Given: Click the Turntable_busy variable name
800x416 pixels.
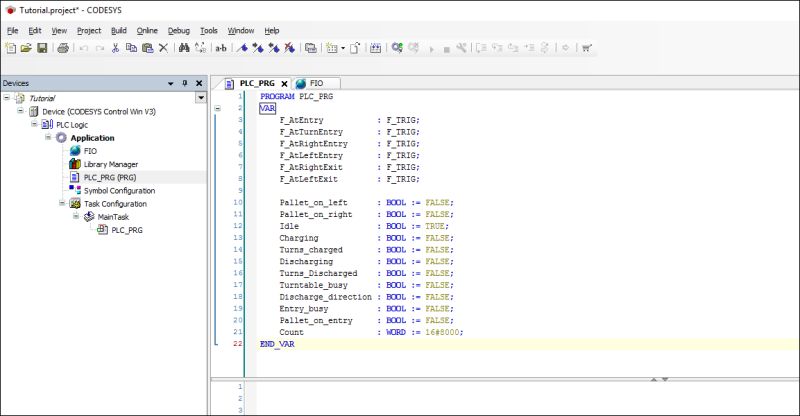Looking at the screenshot, I should (313, 285).
